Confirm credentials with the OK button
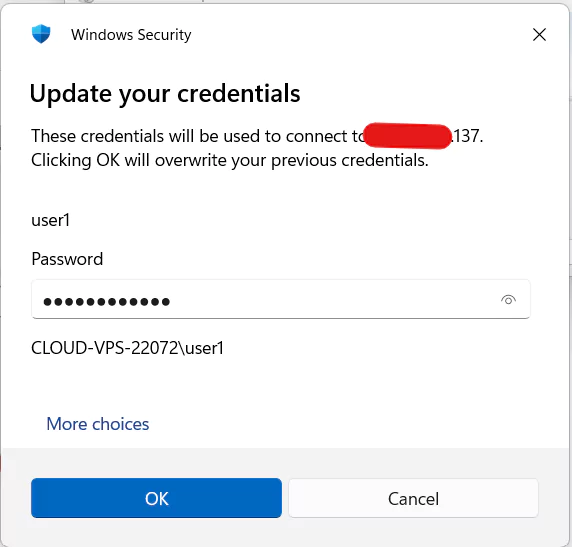The height and width of the screenshot is (547, 572). [x=156, y=498]
